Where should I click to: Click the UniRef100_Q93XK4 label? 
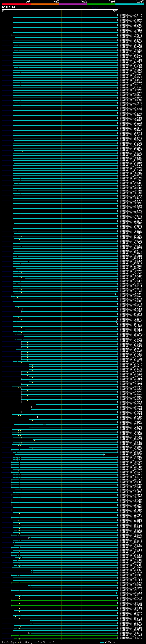click(131, 347)
